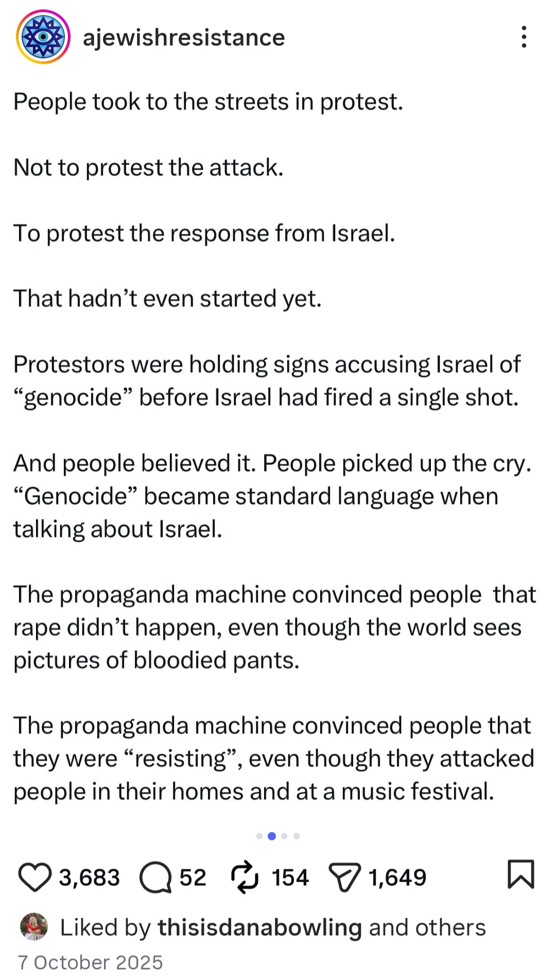Tap the 7 October 2025 date
Viewport: 556px width, 980px height.
click(x=91, y=963)
